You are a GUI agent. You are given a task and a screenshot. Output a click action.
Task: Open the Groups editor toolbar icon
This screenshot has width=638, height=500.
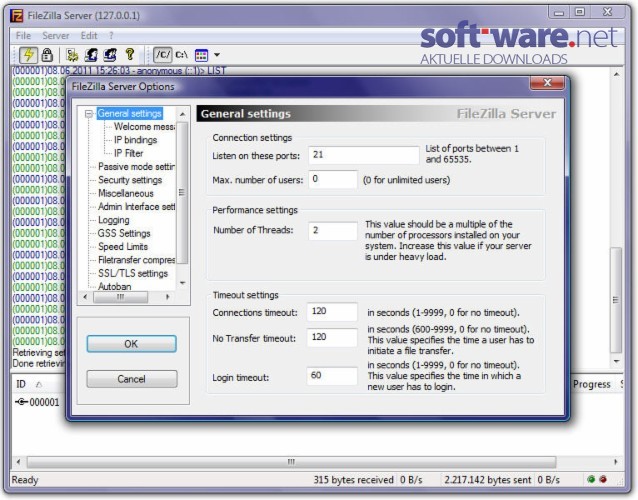[110, 55]
